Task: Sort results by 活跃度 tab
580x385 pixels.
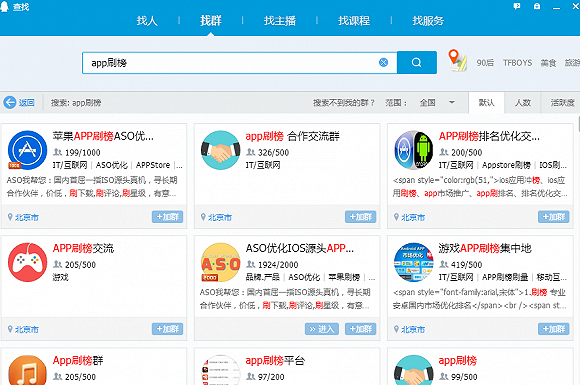Action: click(561, 103)
